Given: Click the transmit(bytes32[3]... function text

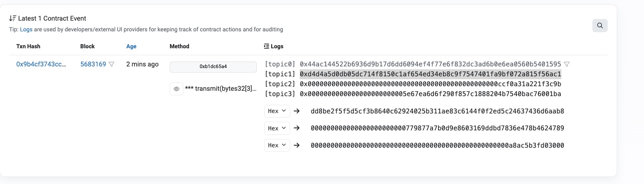Looking at the screenshot, I should [x=221, y=89].
